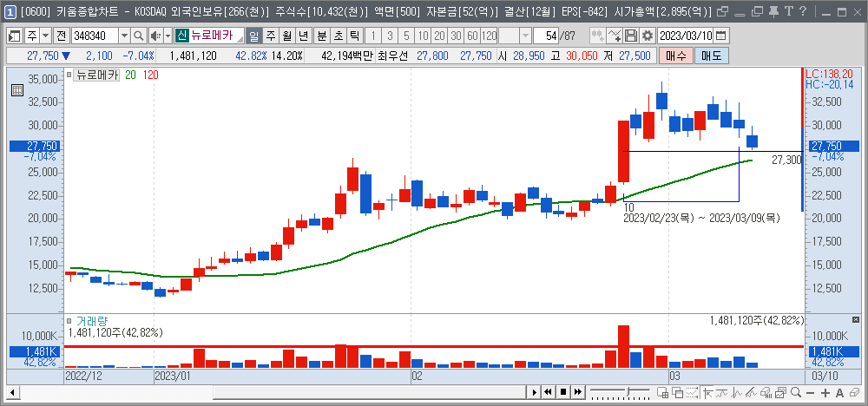
Task: Expand the stock code history dropdown
Action: click(x=124, y=36)
